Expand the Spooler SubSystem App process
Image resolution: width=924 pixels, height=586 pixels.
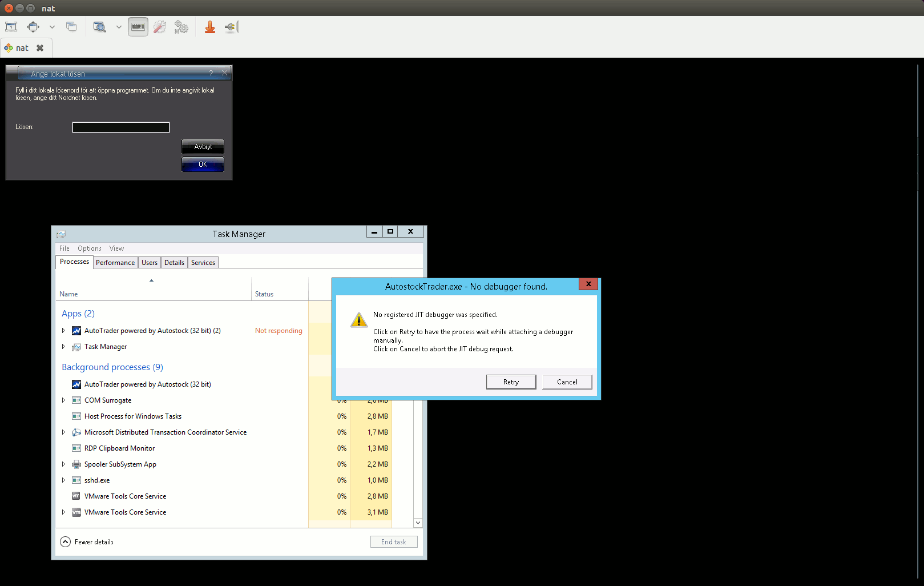click(x=63, y=464)
